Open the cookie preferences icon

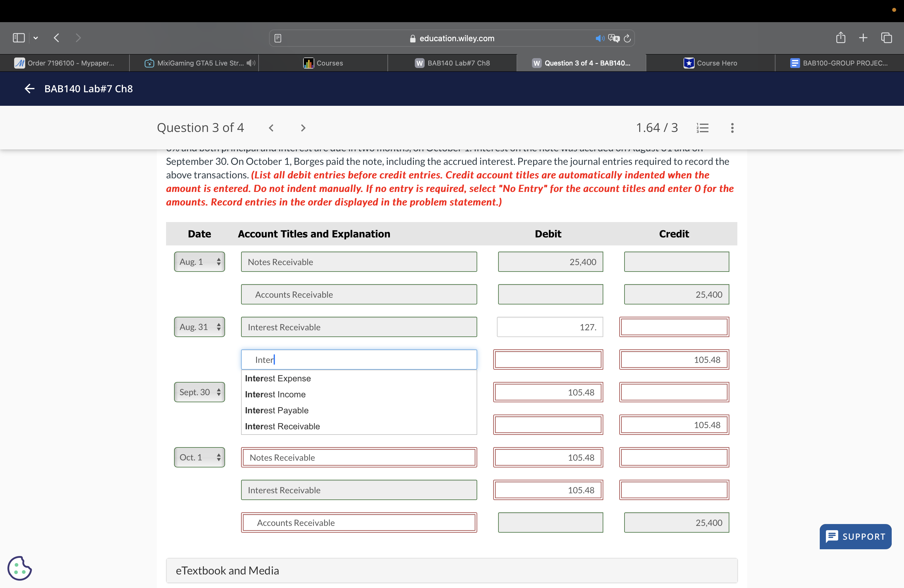tap(19, 568)
